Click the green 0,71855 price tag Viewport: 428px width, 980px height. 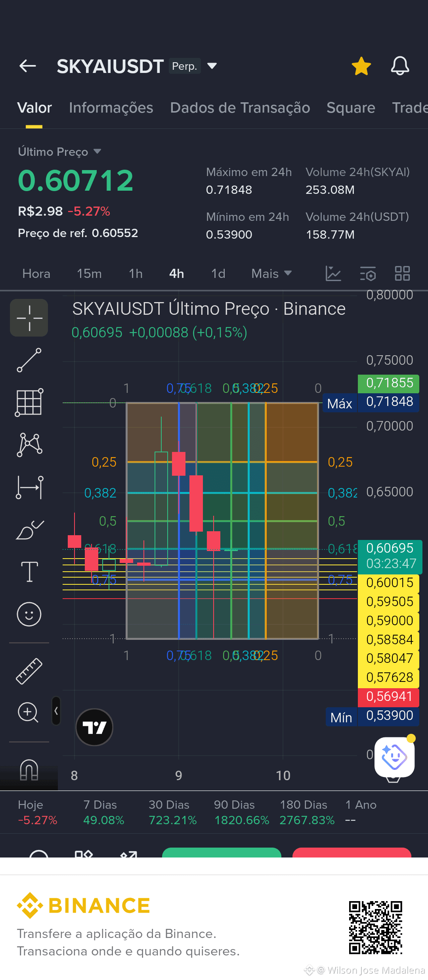pyautogui.click(x=388, y=383)
